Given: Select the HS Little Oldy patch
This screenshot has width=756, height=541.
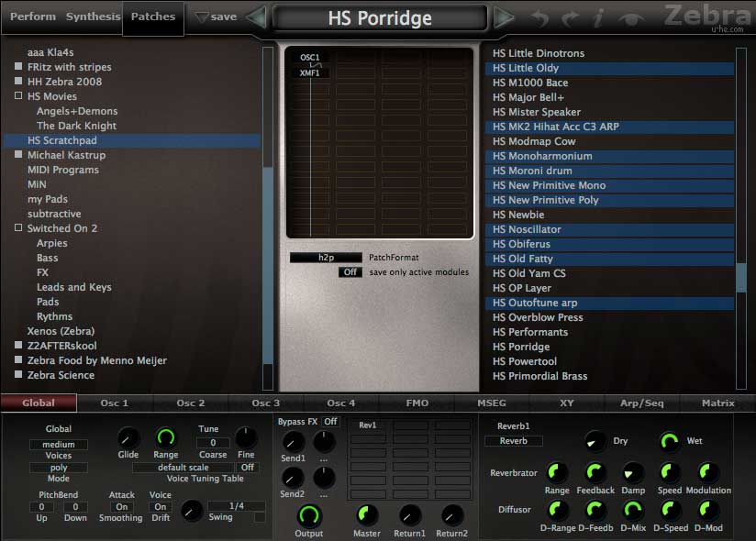Looking at the screenshot, I should pos(610,68).
